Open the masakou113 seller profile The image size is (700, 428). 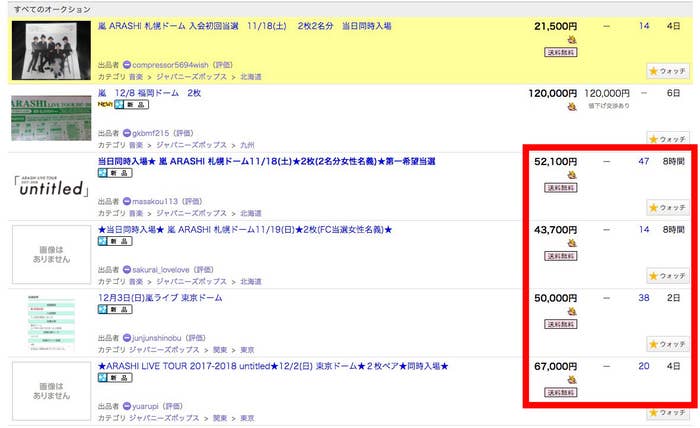pos(155,201)
